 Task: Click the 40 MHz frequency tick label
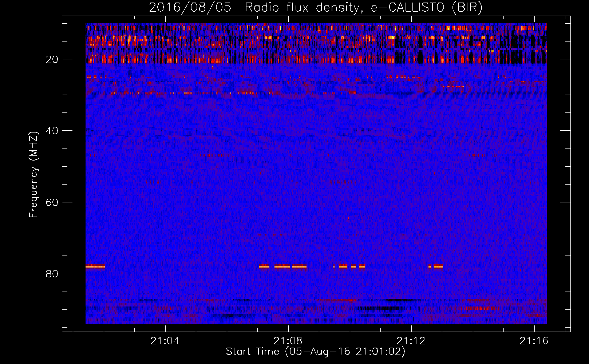click(x=52, y=131)
